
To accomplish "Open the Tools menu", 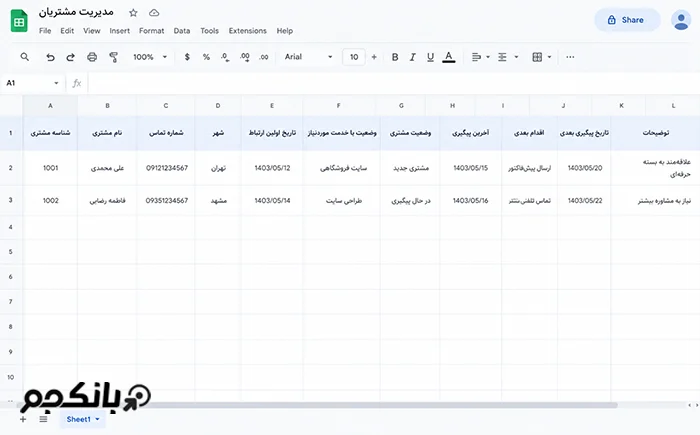I will pos(209,31).
